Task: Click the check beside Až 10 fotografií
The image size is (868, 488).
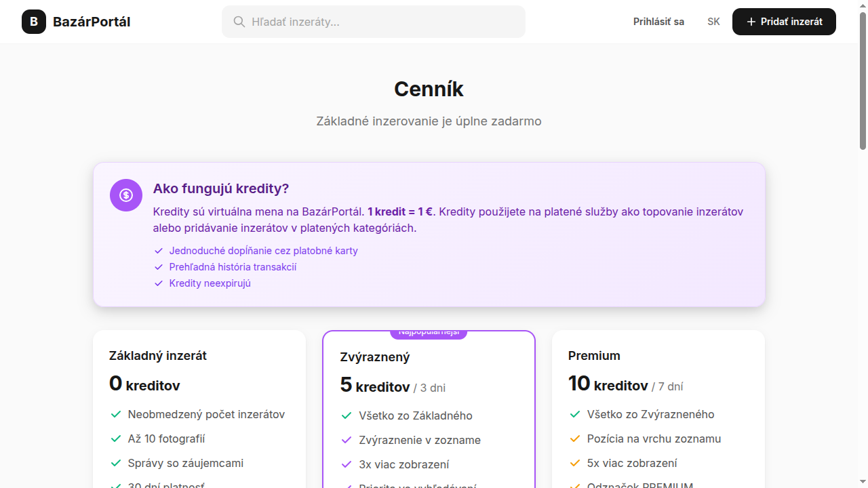Action: point(114,439)
